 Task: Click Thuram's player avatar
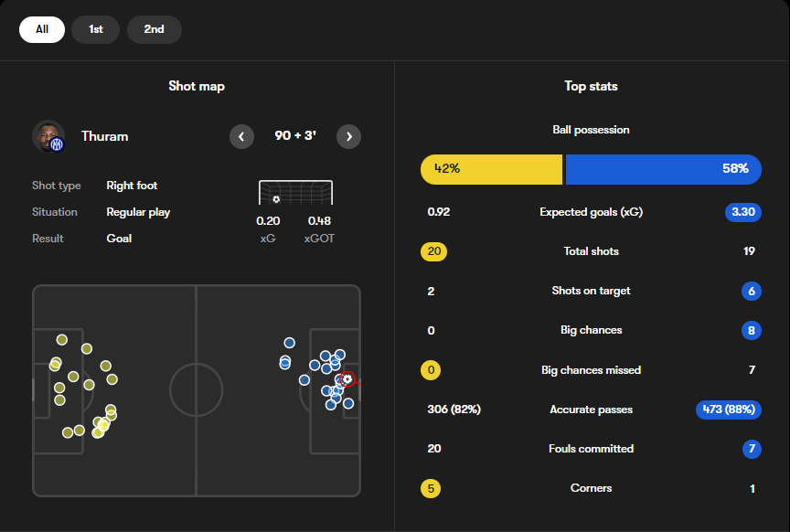[48, 136]
